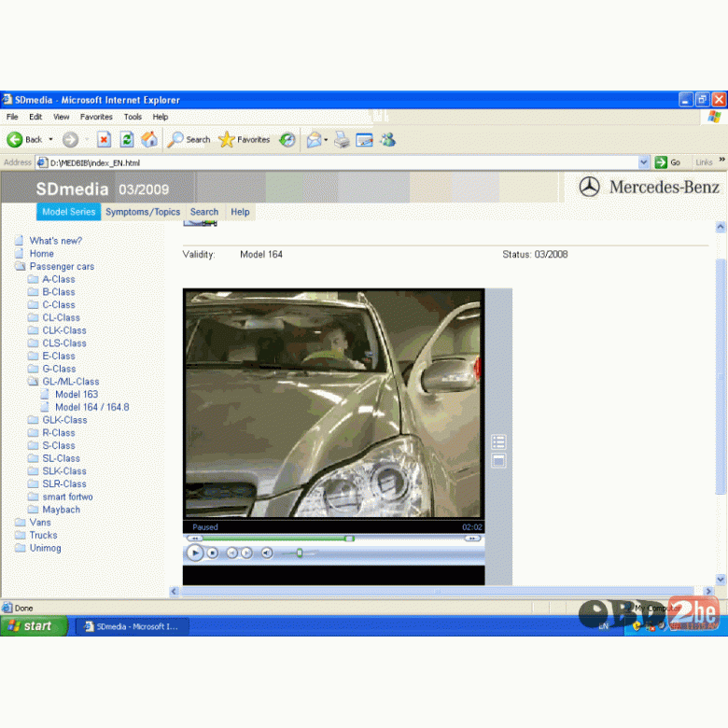Image resolution: width=728 pixels, height=728 pixels.
Task: Select the Model Series tab
Action: click(69, 212)
